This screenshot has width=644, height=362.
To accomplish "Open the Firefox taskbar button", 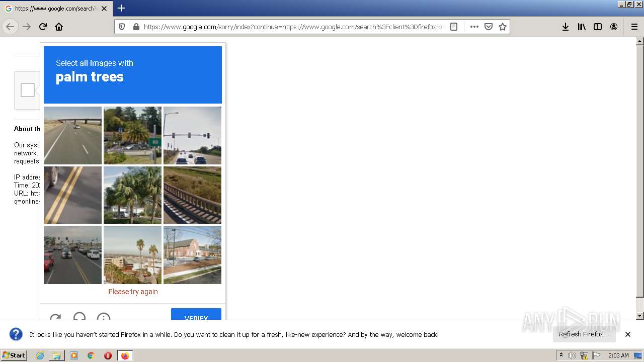I will [125, 355].
